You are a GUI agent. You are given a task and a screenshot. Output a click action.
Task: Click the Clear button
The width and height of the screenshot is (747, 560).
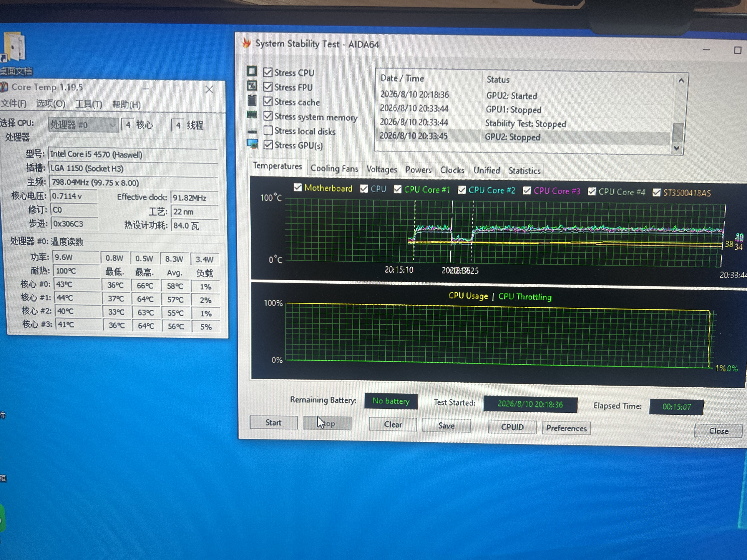coord(393,424)
